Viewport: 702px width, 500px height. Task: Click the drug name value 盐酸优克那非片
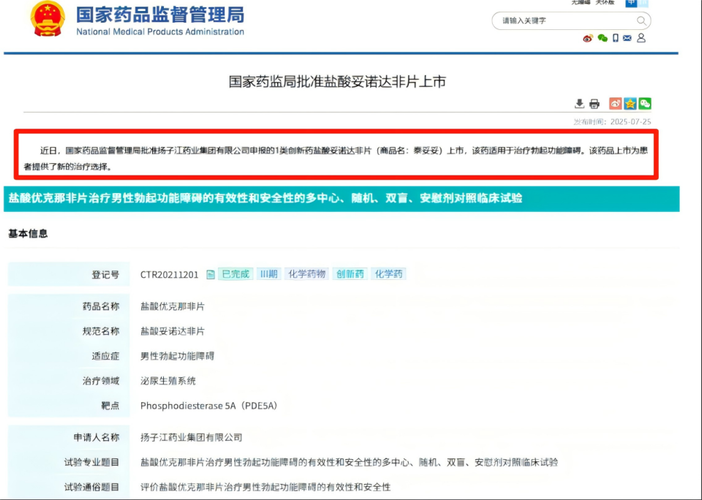[172, 307]
